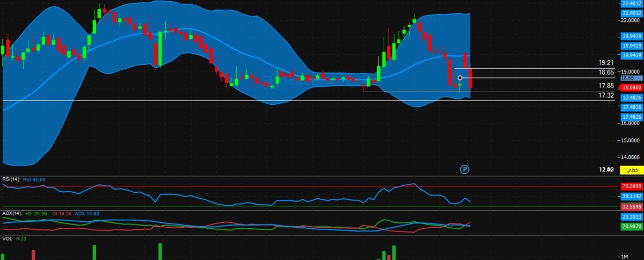Select the RSI(14) indicator label
This screenshot has width=644, height=260.
11,179
